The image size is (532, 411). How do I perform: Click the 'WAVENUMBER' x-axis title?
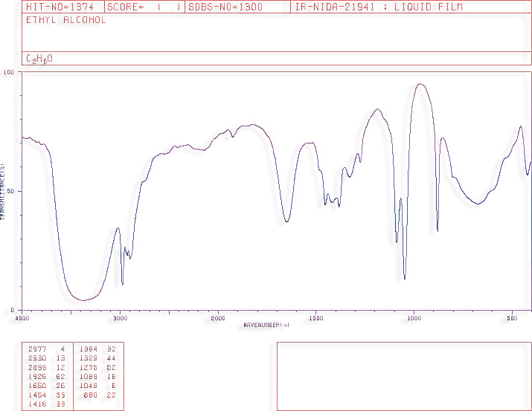coord(266,325)
